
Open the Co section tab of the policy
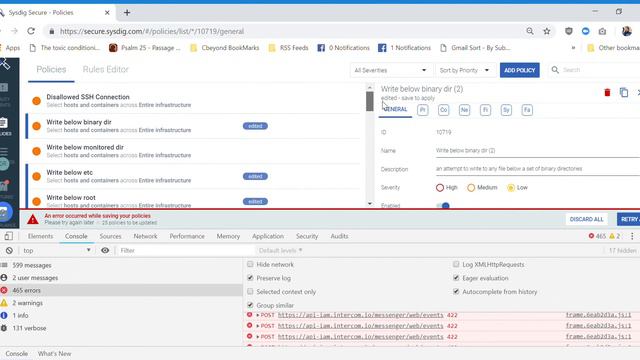click(443, 110)
